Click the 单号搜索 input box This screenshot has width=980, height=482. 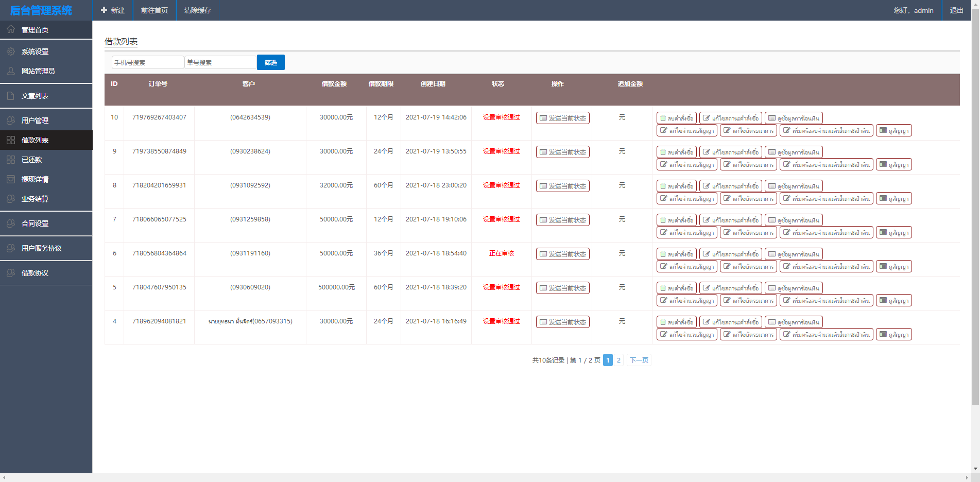click(x=220, y=62)
